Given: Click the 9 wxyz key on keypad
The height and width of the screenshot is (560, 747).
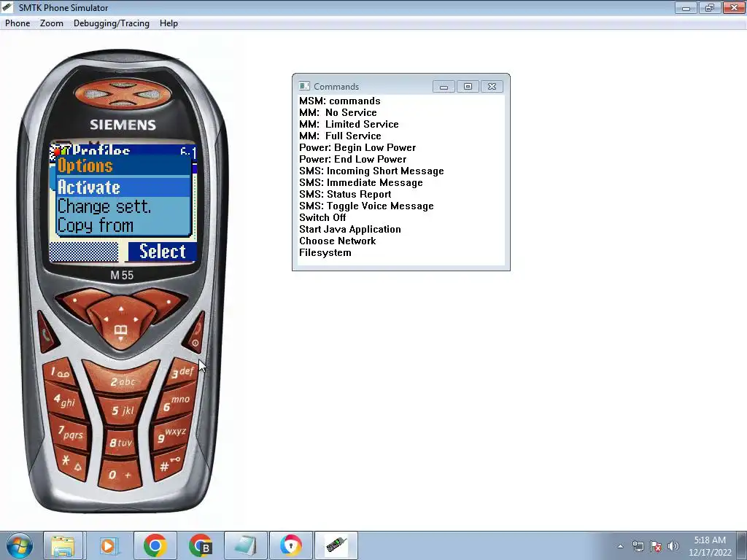Looking at the screenshot, I should 171,434.
